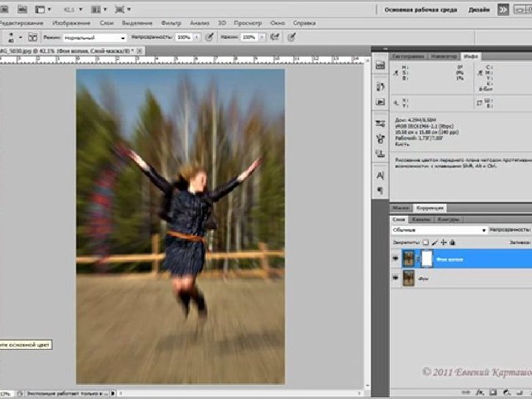Open the Character panel icon in dock

(x=380, y=176)
